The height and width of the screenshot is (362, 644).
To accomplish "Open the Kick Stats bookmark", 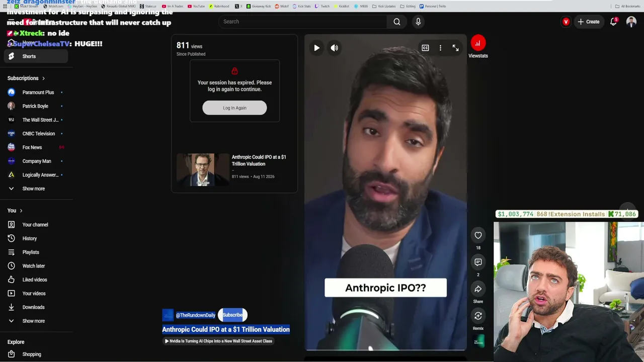I will pyautogui.click(x=302, y=6).
